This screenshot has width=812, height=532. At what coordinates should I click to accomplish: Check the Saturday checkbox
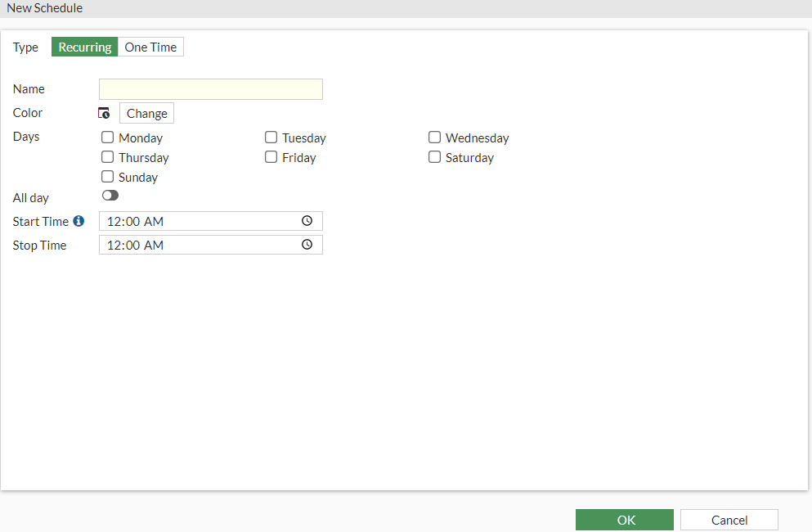pyautogui.click(x=434, y=157)
